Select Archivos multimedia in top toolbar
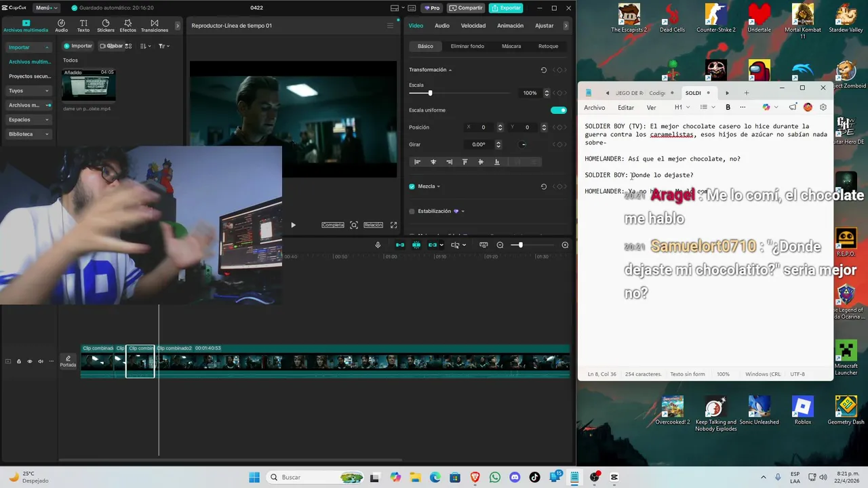The width and height of the screenshot is (868, 488). pos(26,26)
